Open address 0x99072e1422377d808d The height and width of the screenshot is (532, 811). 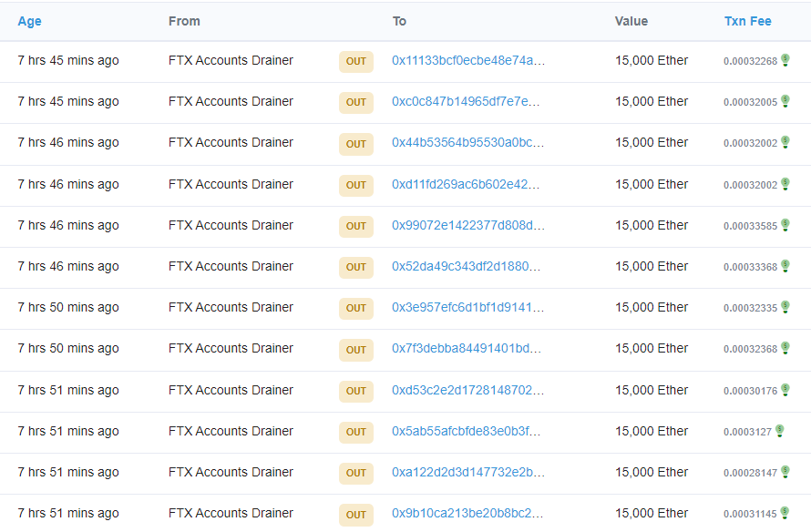pos(465,225)
